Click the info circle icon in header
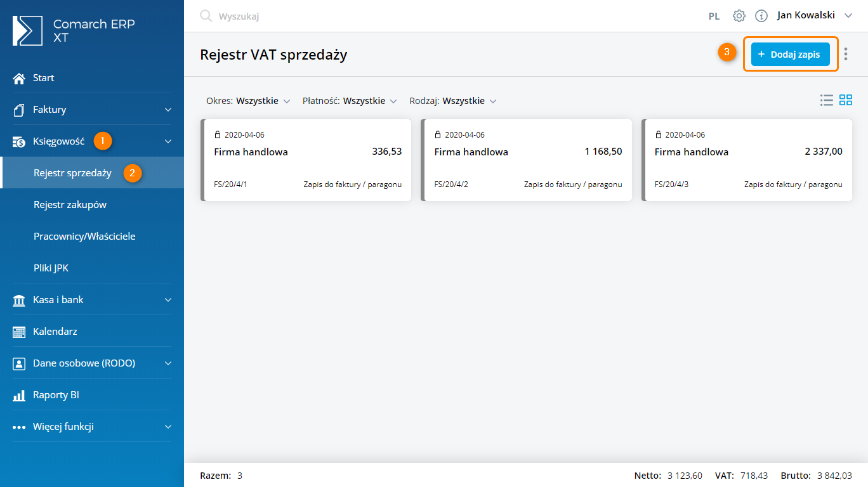868x487 pixels. point(761,16)
